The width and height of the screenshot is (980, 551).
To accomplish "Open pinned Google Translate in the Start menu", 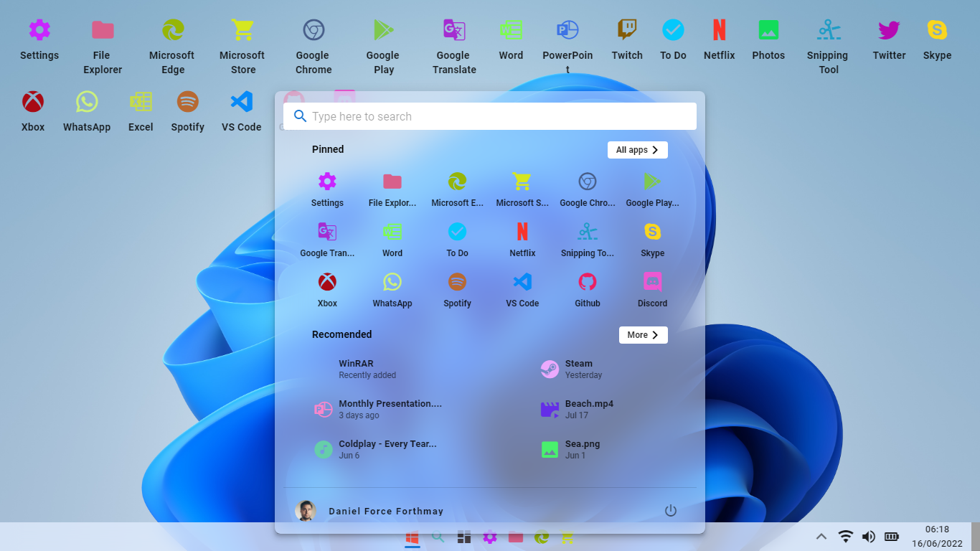I will (327, 240).
